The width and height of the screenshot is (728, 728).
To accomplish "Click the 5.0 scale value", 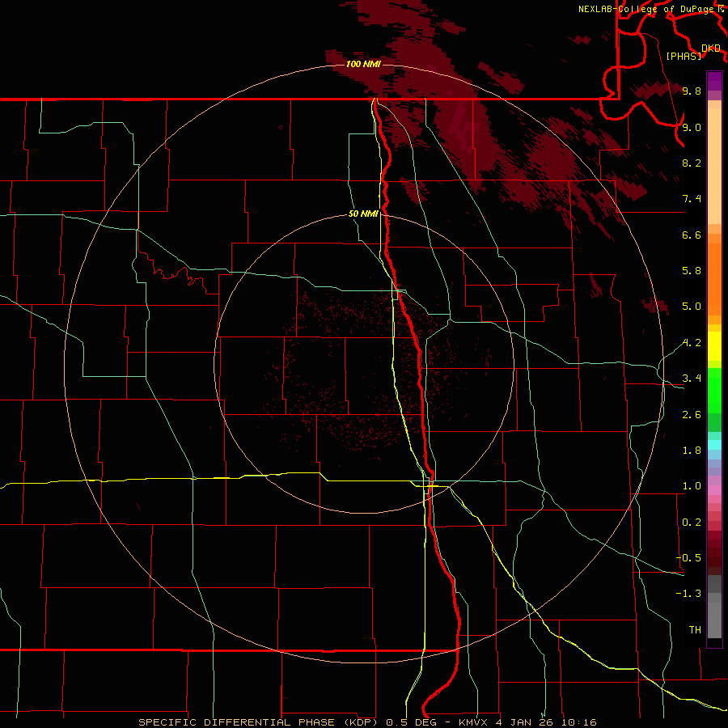I will [x=692, y=307].
